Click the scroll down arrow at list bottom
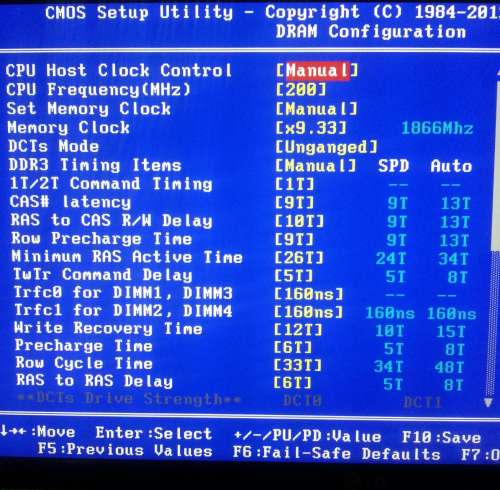 click(488, 402)
